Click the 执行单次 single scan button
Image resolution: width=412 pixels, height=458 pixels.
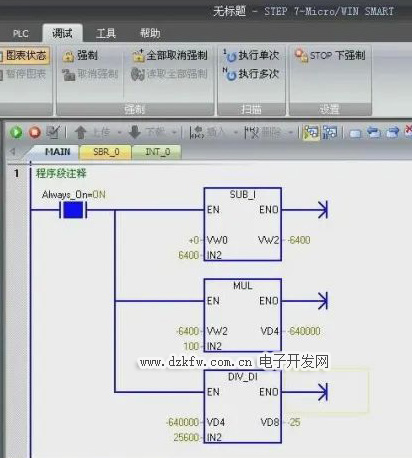[x=251, y=55]
